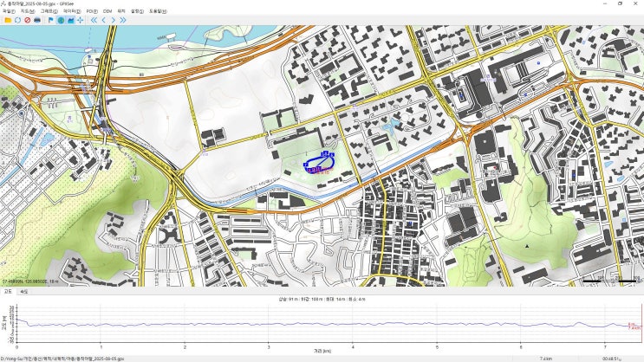Switch to the 고도 elevation graph tab
The width and height of the screenshot is (644, 362).
click(8, 291)
